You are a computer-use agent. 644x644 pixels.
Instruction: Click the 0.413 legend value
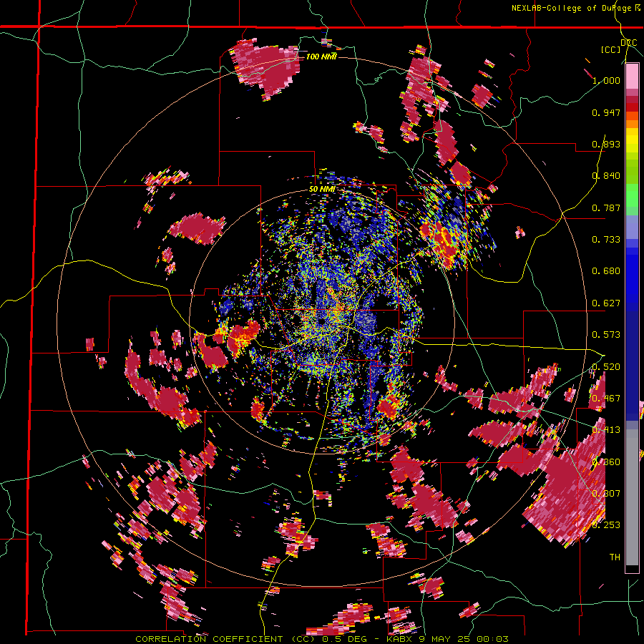(606, 430)
